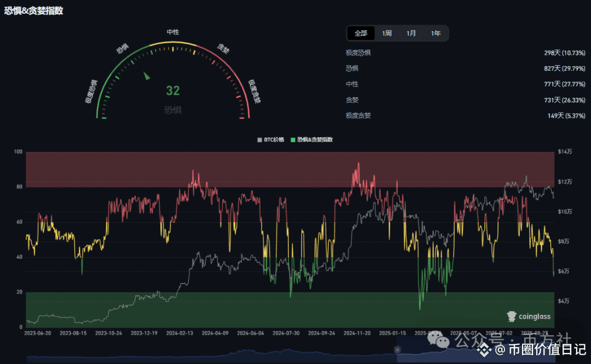Switch to the 1年 time range
Screen dimensions: 591x364
(x=436, y=33)
